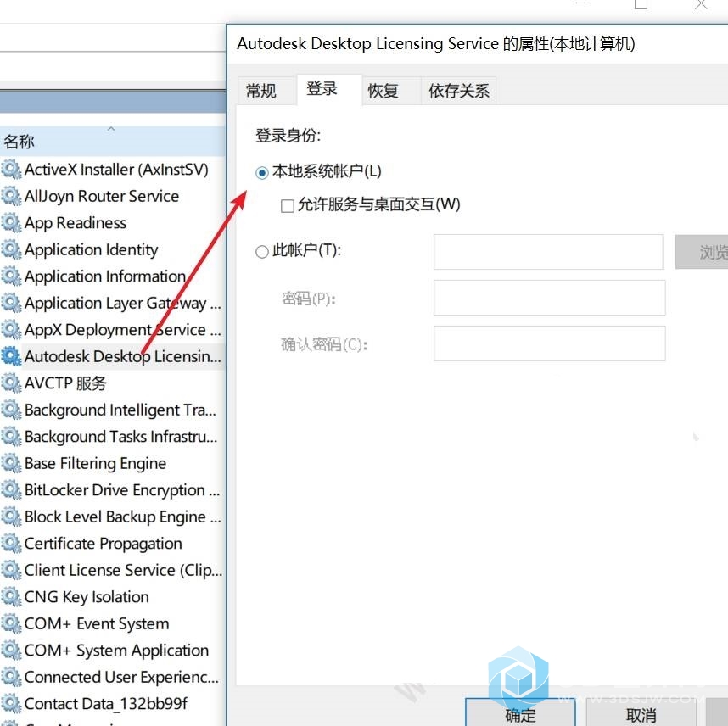728x726 pixels.
Task: Cancel the dialog with 取消
Action: click(x=641, y=713)
